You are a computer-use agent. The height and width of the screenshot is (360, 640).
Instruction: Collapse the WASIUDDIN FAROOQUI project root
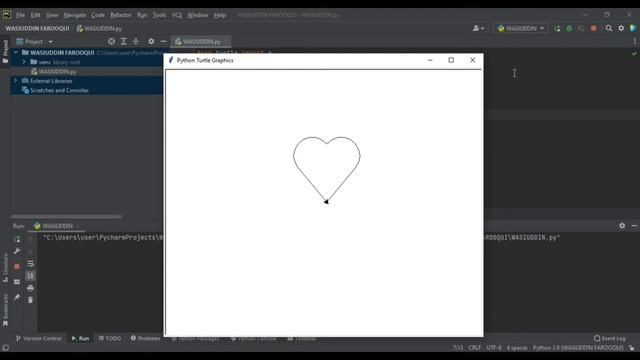point(16,52)
